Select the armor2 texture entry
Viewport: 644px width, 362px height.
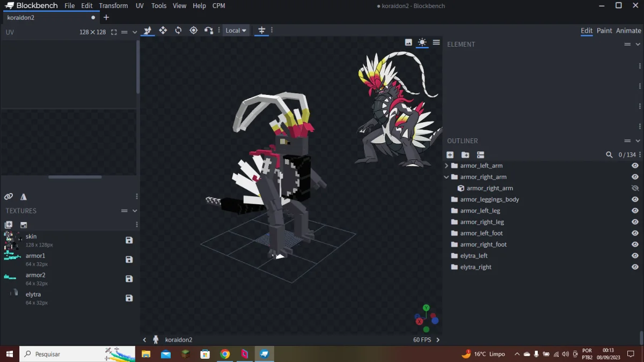tap(69, 279)
